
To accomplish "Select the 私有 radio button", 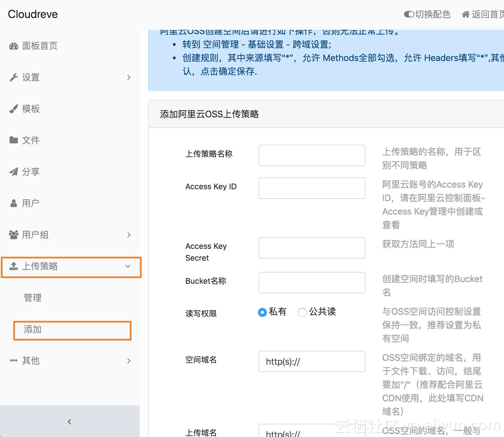I will pos(262,312).
